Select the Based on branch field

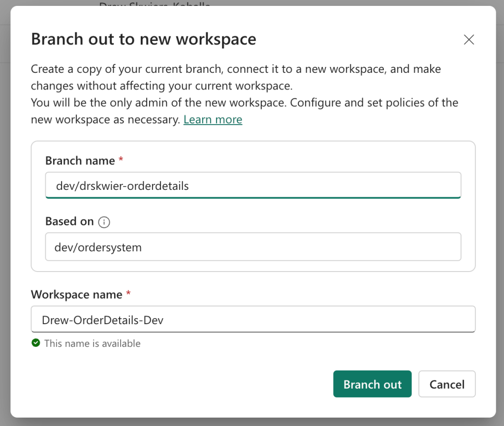[253, 247]
